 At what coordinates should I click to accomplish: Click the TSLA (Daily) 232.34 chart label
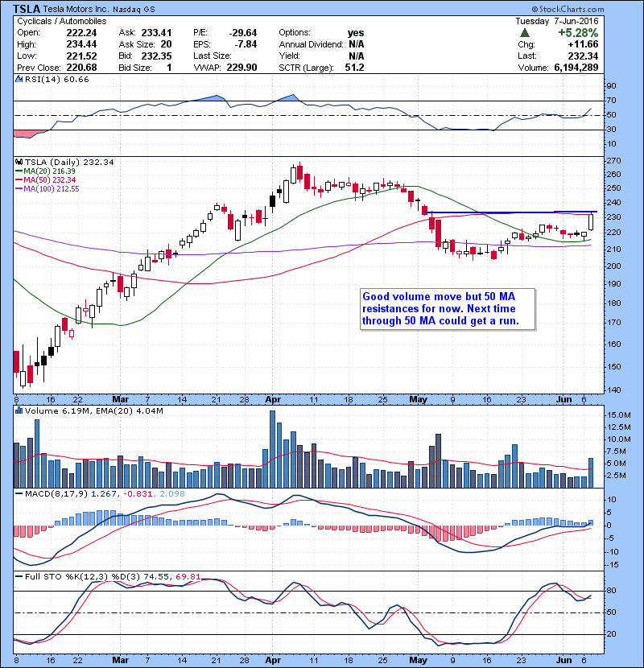coord(69,162)
